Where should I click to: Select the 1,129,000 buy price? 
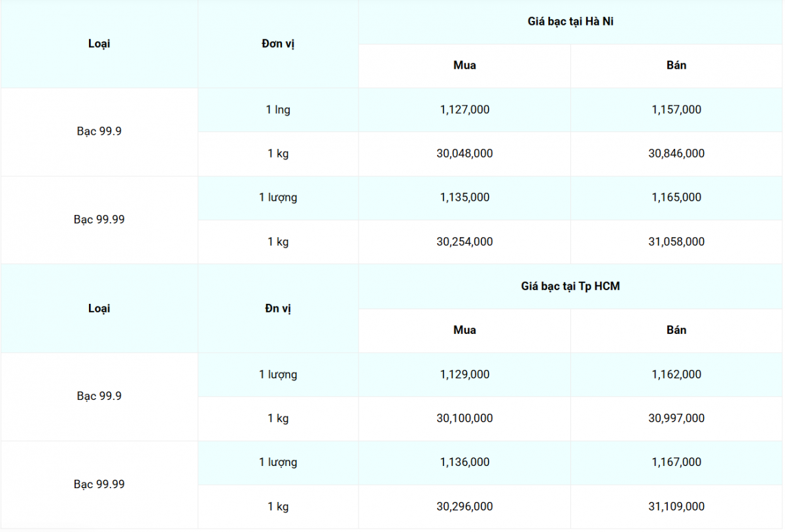tap(464, 374)
